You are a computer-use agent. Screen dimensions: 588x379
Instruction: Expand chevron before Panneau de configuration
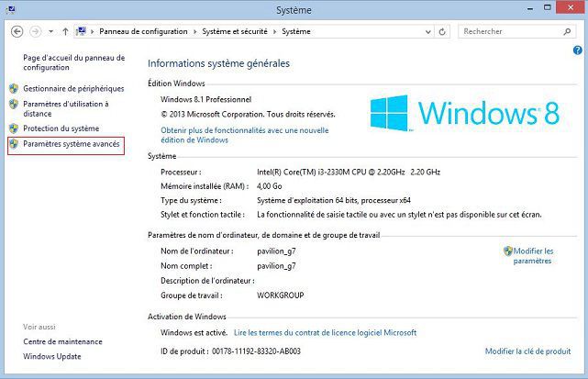[92, 32]
